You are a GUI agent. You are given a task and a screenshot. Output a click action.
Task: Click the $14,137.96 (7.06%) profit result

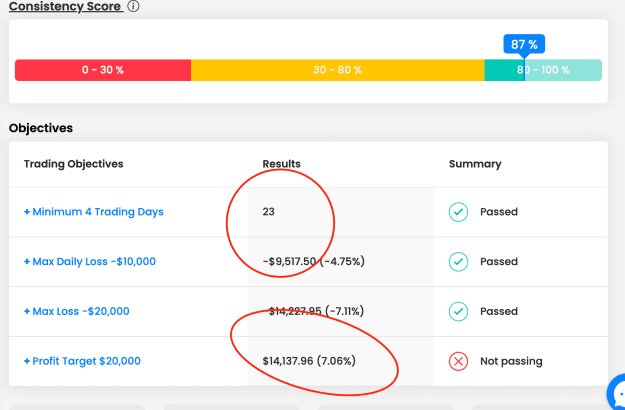[309, 361]
